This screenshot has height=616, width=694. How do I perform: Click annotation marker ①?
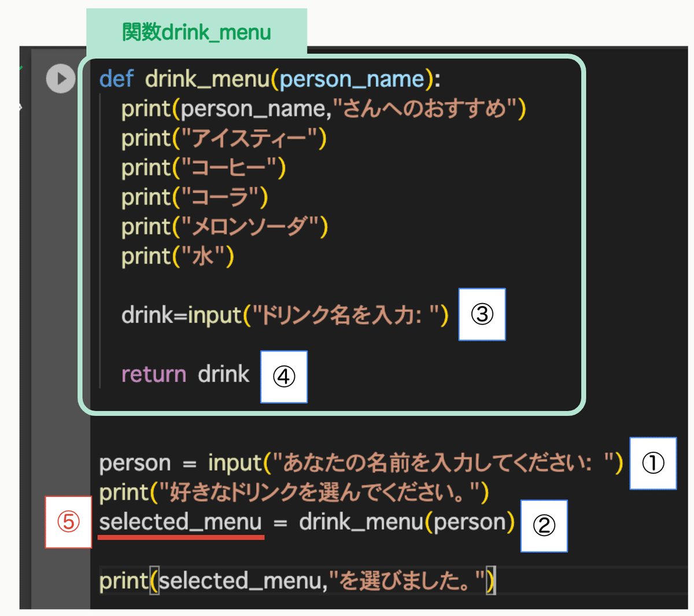click(653, 464)
